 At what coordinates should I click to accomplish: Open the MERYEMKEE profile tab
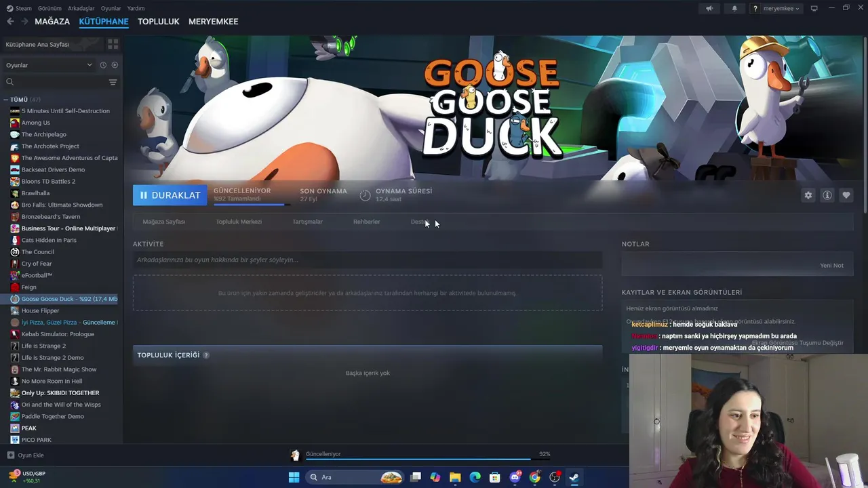213,22
